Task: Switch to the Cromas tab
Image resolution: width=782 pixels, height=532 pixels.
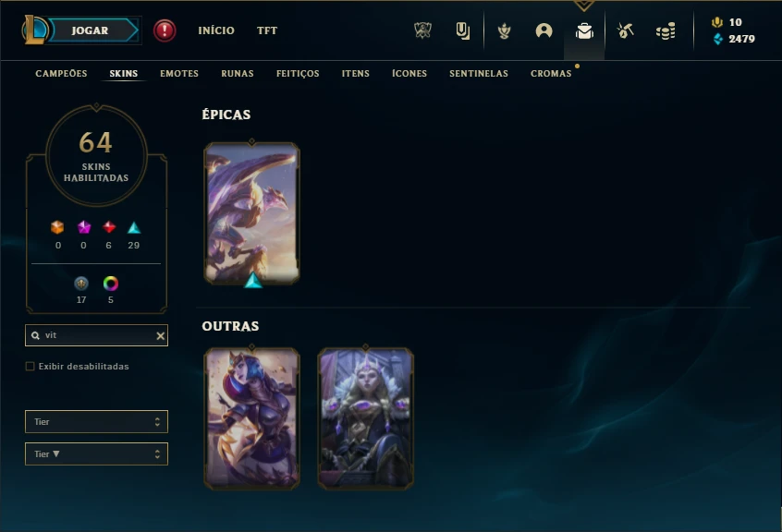Action: pyautogui.click(x=551, y=73)
